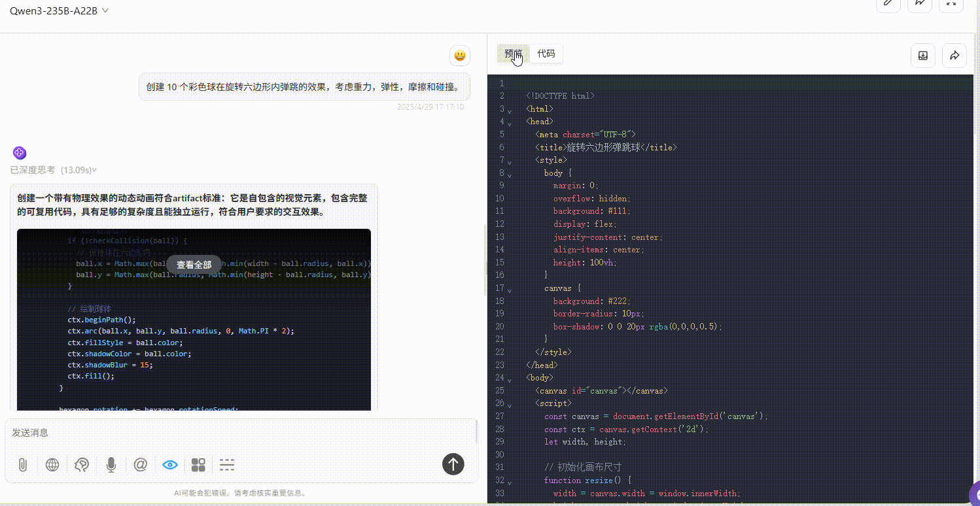Click the share icon in top header
The image size is (980, 506).
[920, 3]
